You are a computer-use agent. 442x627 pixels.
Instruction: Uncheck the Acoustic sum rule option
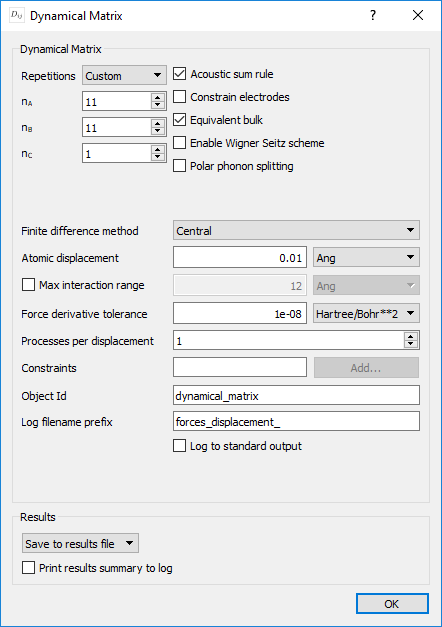click(180, 74)
